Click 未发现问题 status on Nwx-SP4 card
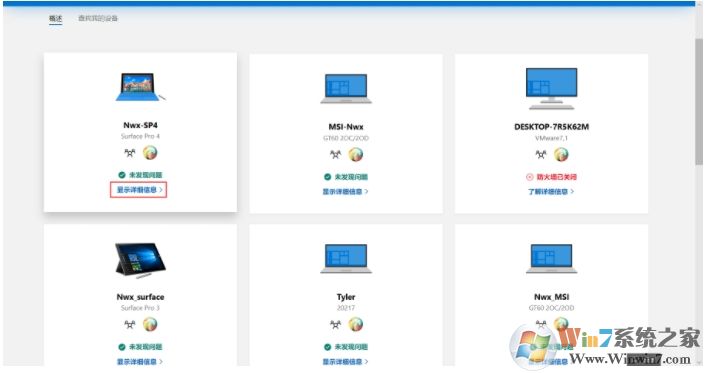The height and width of the screenshot is (373, 707). pyautogui.click(x=146, y=175)
